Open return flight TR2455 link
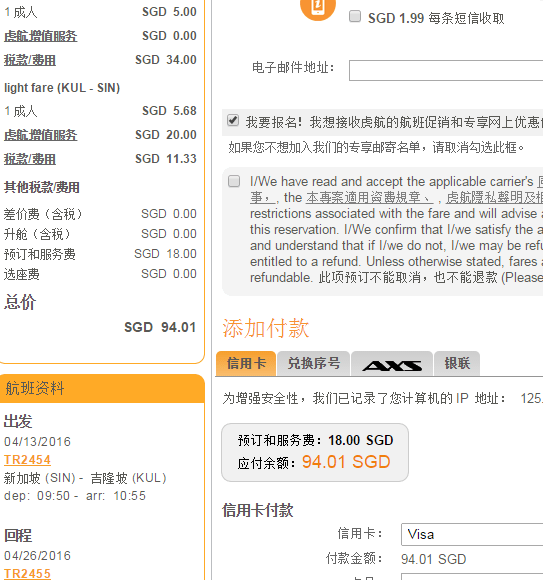Screen dimensions: 543x580 click(27, 573)
